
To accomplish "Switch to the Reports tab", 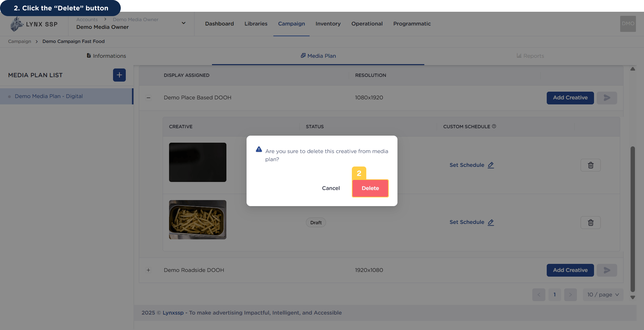I will coord(530,56).
